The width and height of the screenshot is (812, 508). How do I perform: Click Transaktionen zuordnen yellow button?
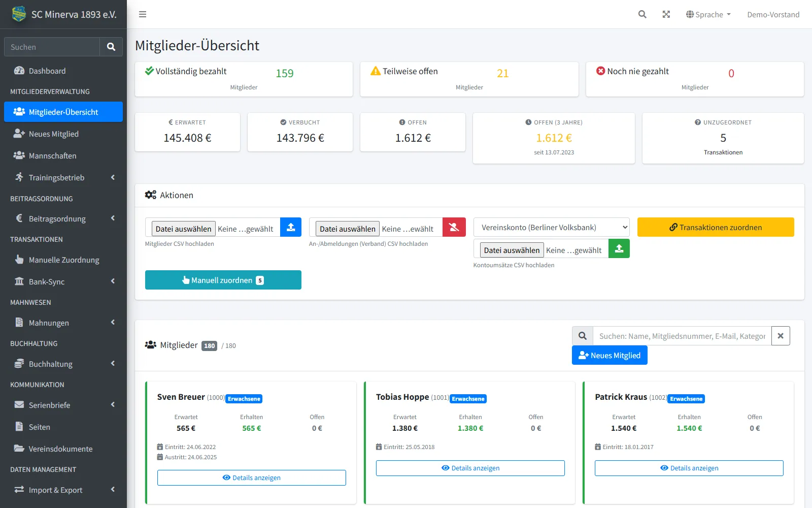(x=716, y=227)
